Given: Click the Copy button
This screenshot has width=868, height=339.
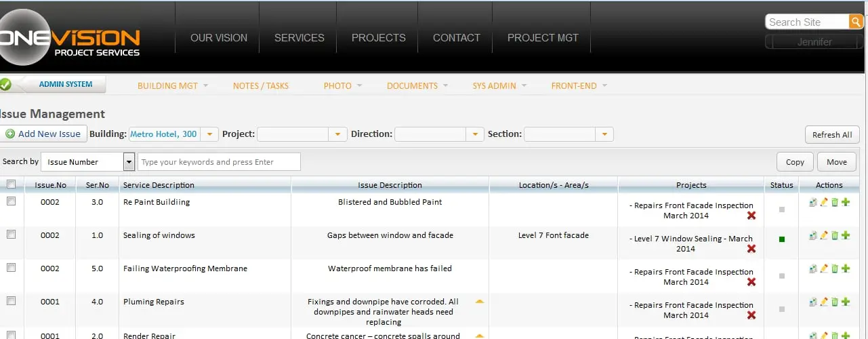Looking at the screenshot, I should click(795, 161).
